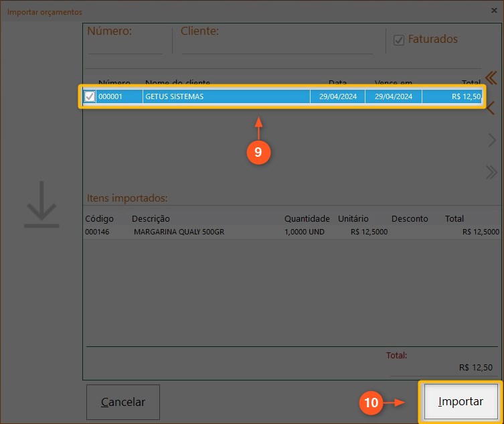Click the single right next arrow
Screen dimensions: 504x424
(492, 140)
